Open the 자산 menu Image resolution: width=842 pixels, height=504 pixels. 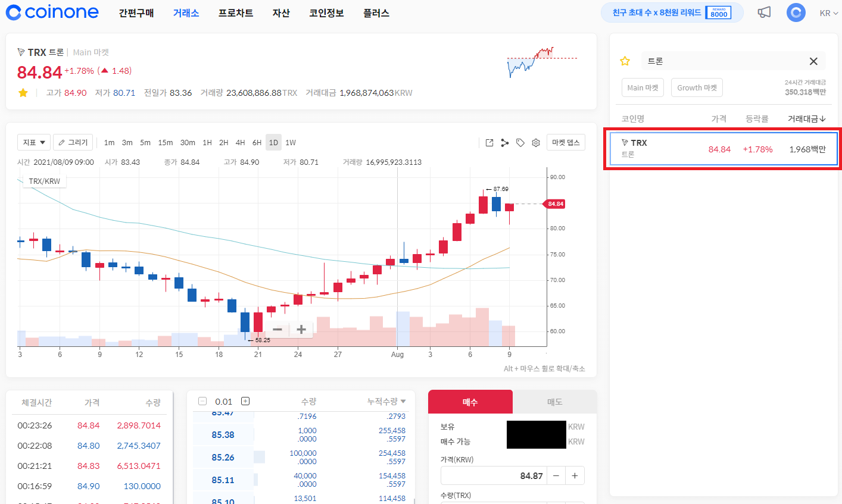[281, 12]
